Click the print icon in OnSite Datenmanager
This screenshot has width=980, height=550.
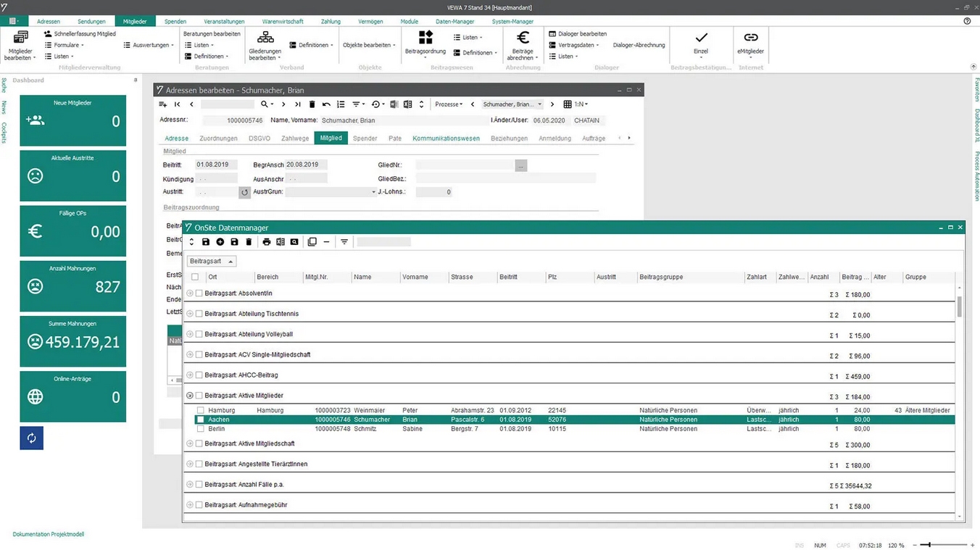[x=267, y=242]
